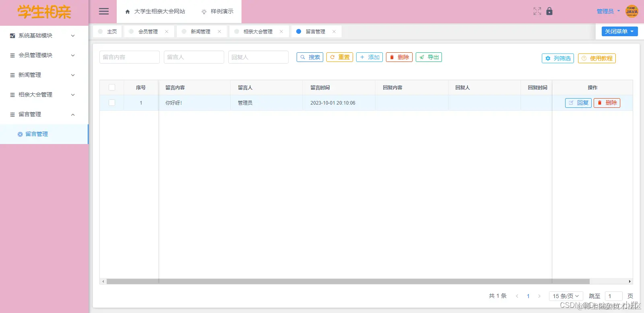Click the 会员管理模块 grid icon

click(x=12, y=56)
